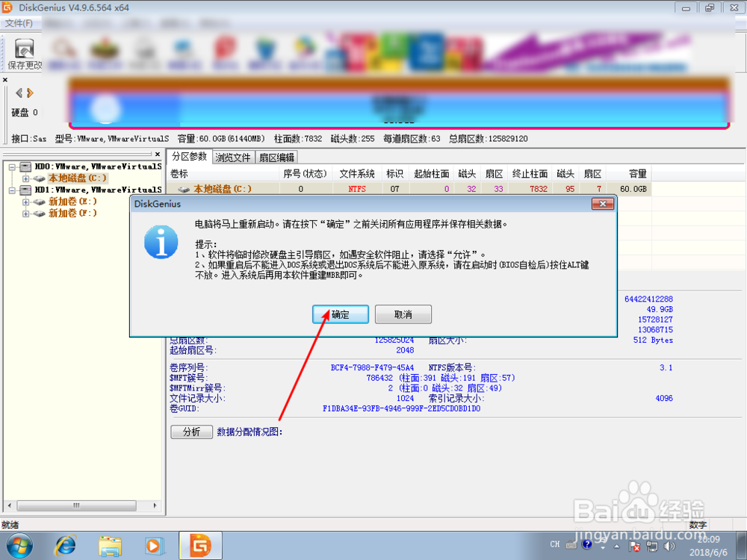
Task: Click partition icon beside 新加卷(F:)
Action: (39, 214)
